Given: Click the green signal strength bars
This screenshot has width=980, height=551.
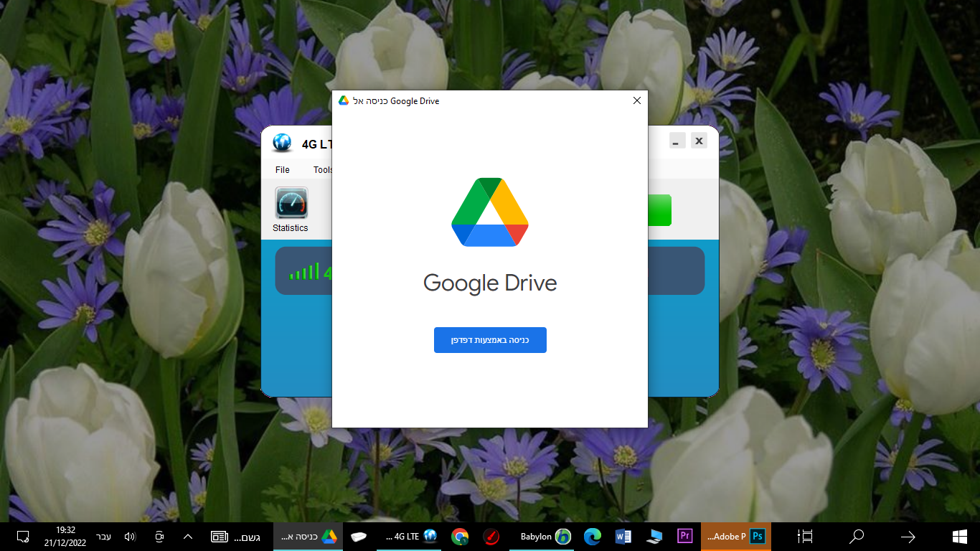Looking at the screenshot, I should coord(304,271).
